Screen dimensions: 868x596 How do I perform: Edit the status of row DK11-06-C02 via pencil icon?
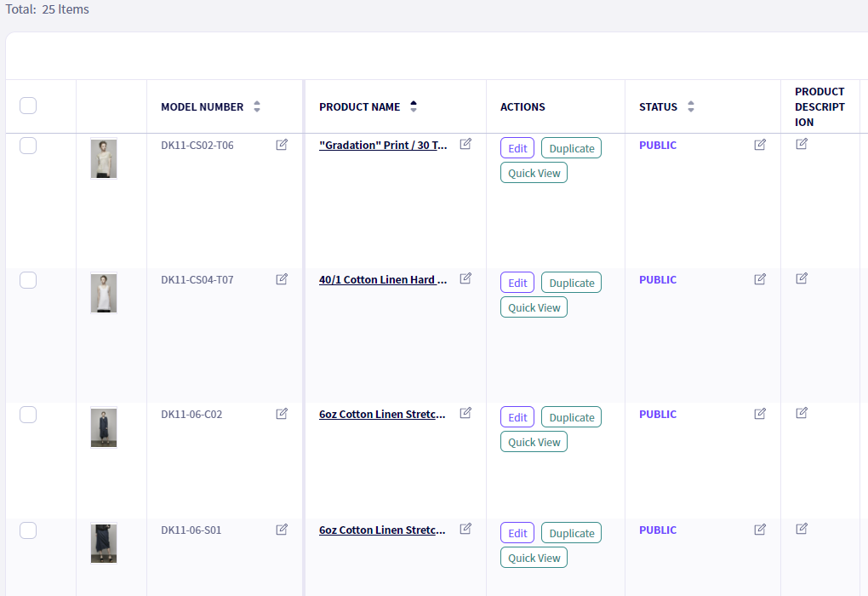coord(760,414)
